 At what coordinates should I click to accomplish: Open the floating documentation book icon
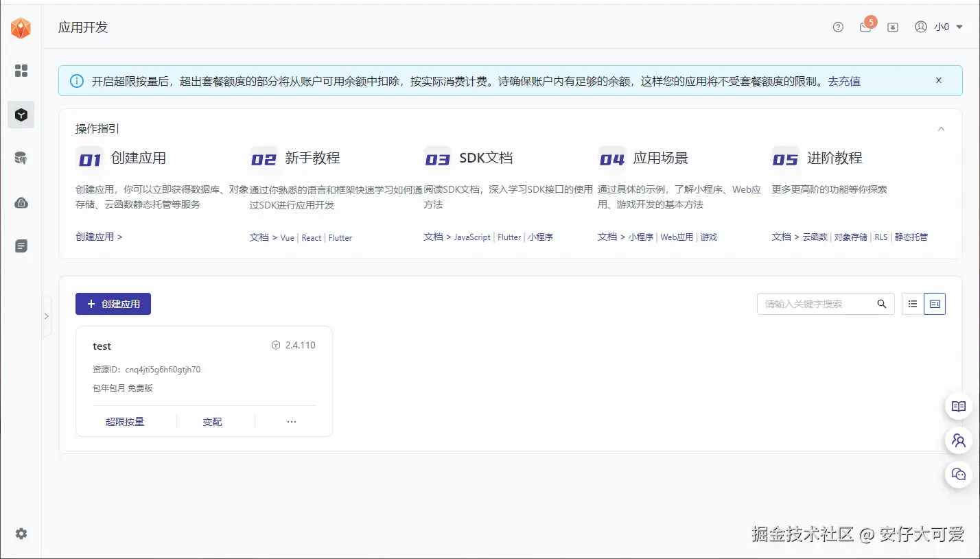[959, 407]
